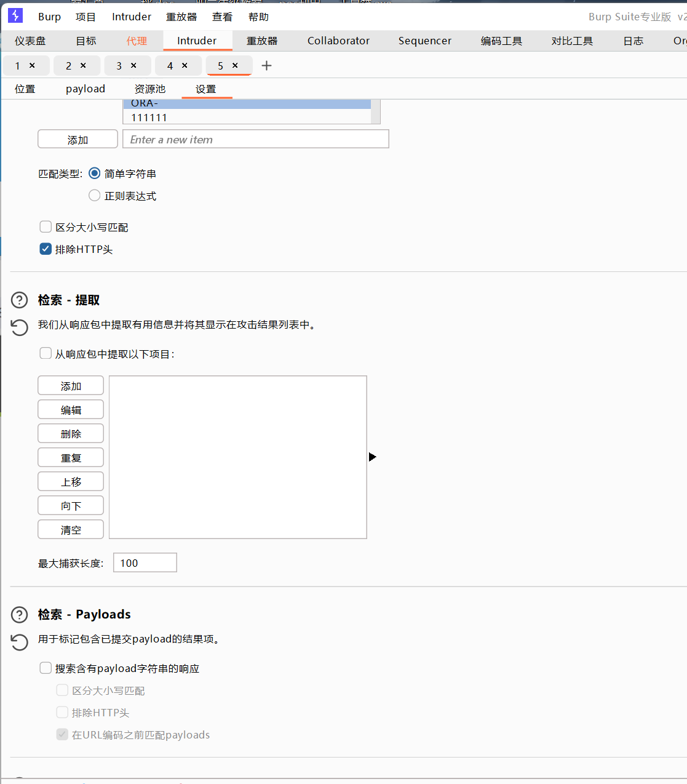Click 向下 button in extract section
Viewport: 687px width, 784px height.
click(x=71, y=506)
